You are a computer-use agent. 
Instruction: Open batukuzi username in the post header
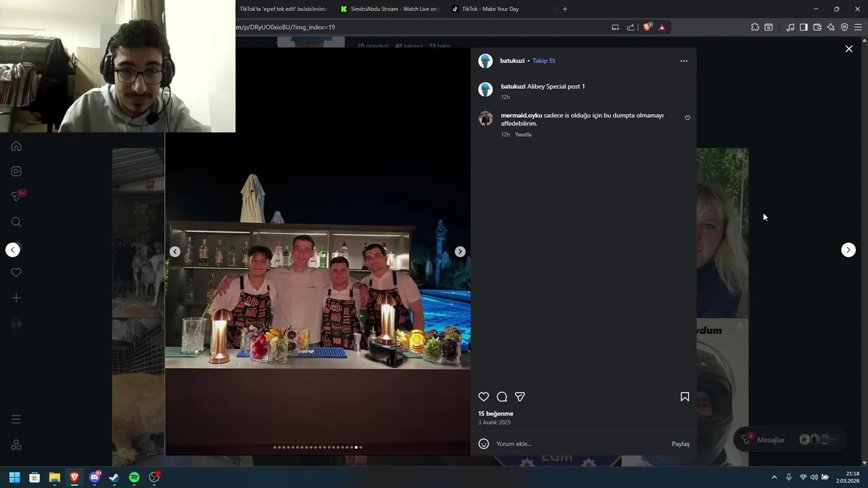pos(512,60)
